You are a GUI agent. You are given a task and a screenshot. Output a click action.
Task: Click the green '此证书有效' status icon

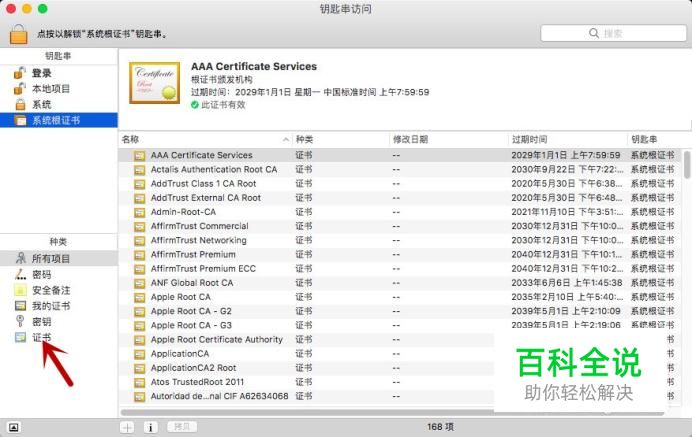pyautogui.click(x=195, y=105)
